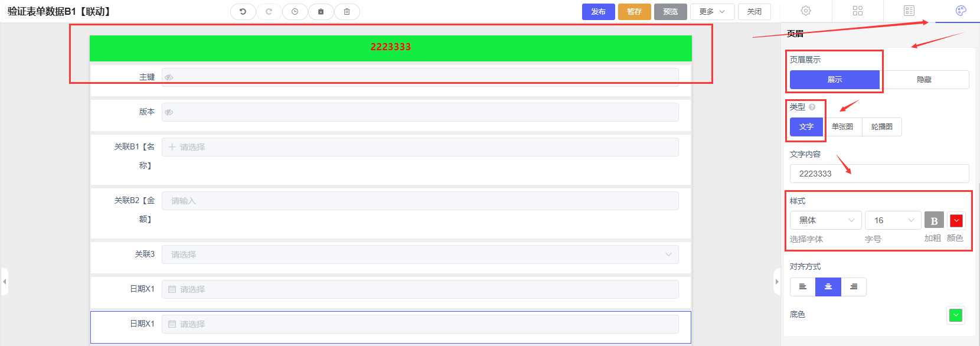This screenshot has height=346, width=980.
Task: Open the 黑体 font dropdown
Action: pos(825,220)
